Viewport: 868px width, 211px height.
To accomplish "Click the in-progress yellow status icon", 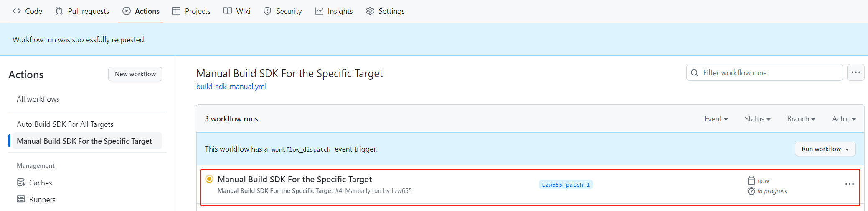I will [x=209, y=179].
